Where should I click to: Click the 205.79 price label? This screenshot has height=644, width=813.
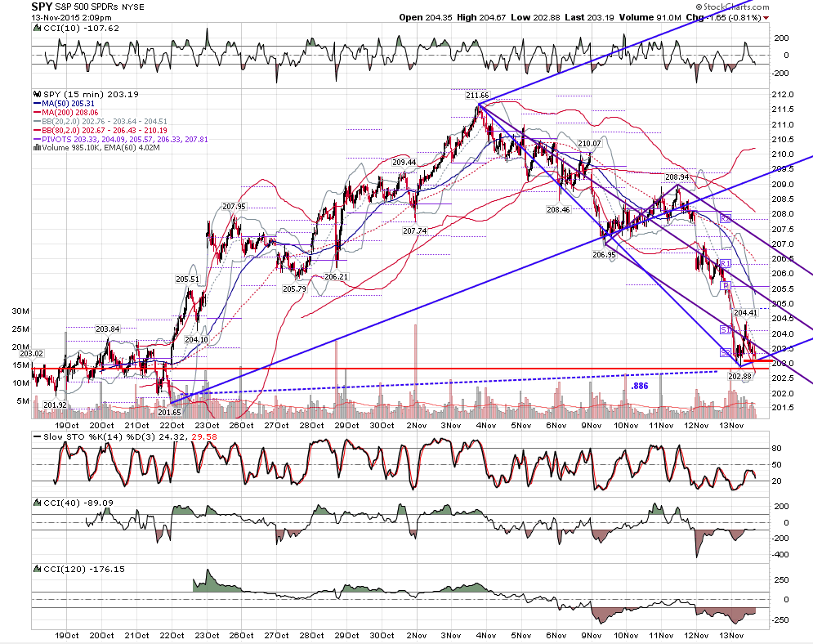coord(294,288)
